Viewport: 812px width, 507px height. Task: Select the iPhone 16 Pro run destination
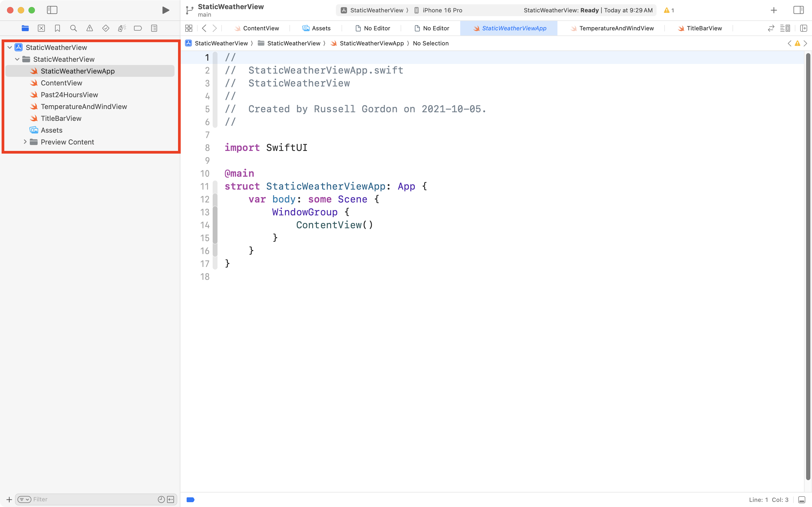coord(442,10)
